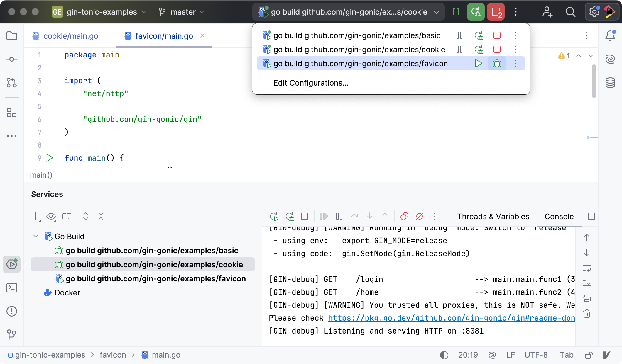Run the favicon configuration with play arrow
Screen dimensions: 622x364
(x=478, y=64)
